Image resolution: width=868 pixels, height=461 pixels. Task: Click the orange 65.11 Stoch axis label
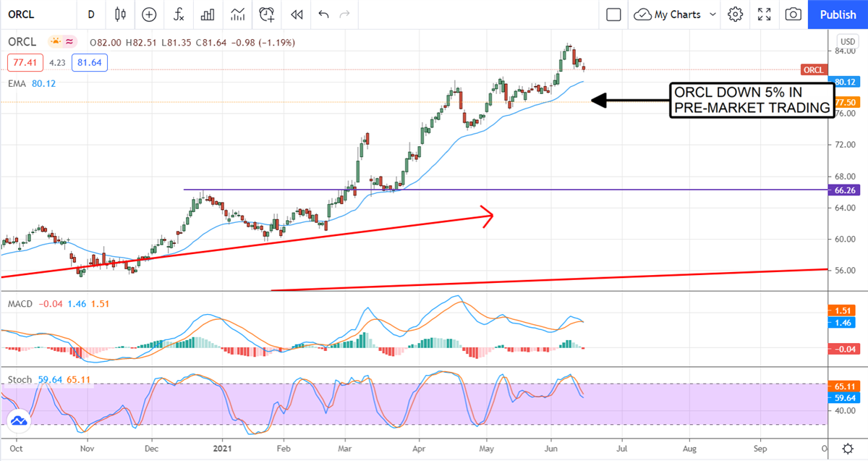click(845, 386)
